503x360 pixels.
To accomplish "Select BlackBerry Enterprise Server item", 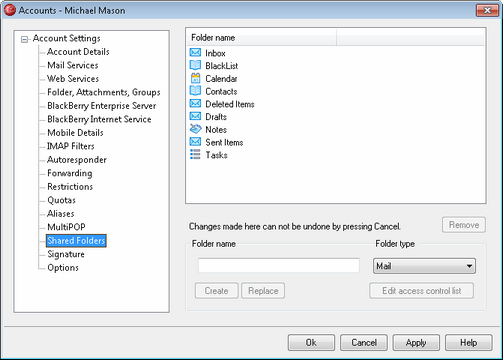I will tap(102, 106).
